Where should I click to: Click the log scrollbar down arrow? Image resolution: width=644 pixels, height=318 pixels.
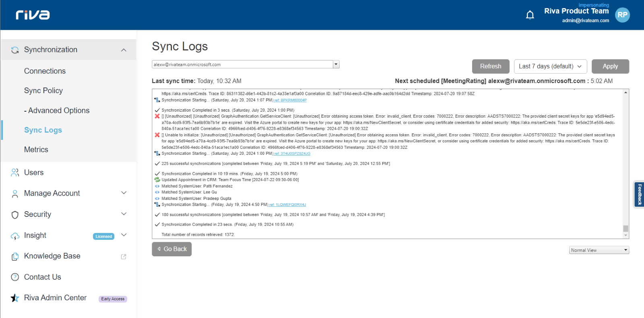pyautogui.click(x=625, y=235)
